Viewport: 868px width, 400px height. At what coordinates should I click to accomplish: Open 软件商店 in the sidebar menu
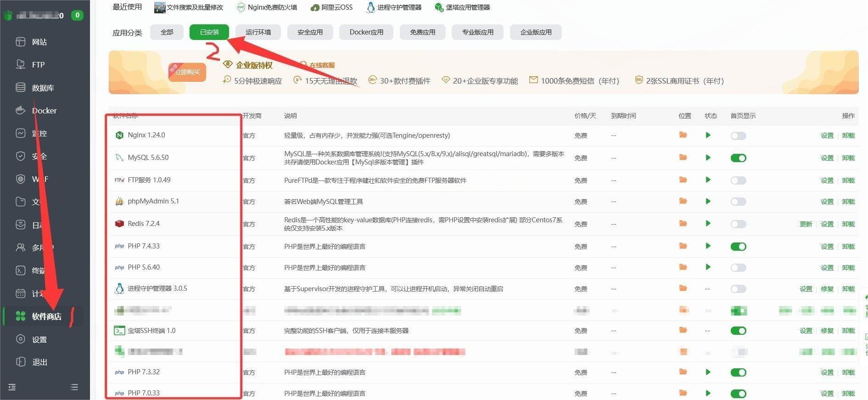coord(46,316)
